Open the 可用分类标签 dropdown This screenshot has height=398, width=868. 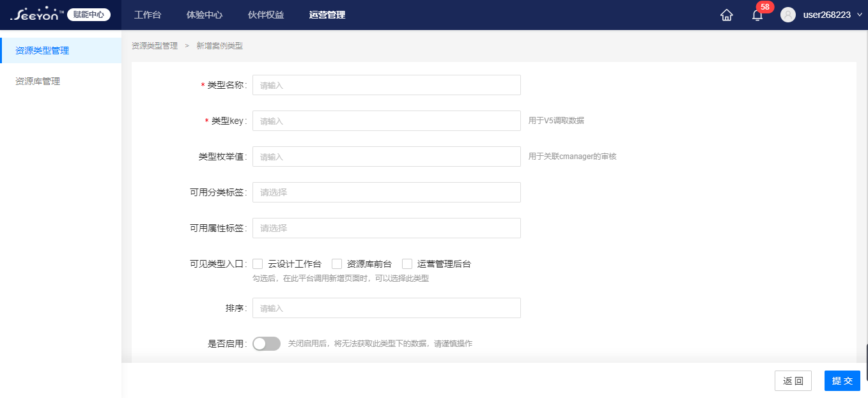[x=387, y=192]
